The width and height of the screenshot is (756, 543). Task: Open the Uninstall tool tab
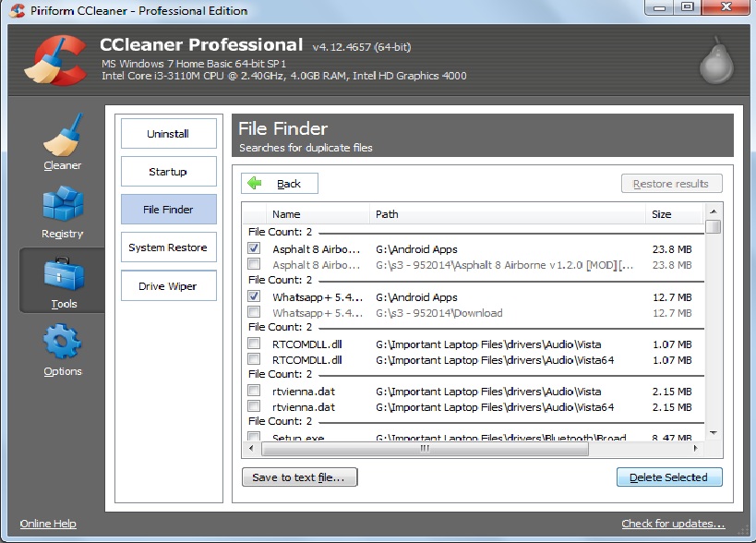tap(169, 134)
